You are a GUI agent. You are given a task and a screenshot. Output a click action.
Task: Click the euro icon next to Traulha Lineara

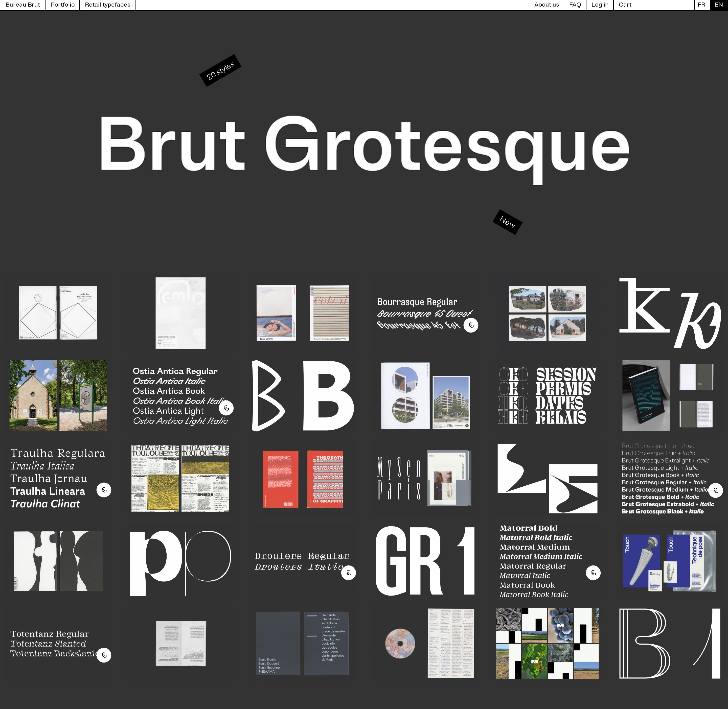(104, 490)
